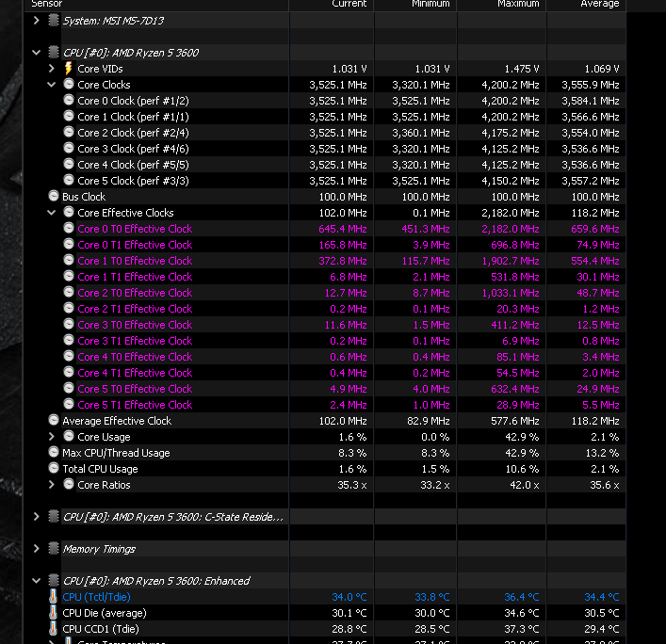Click the icon beside Total CPU Usage
The height and width of the screenshot is (644, 666).
tap(54, 469)
